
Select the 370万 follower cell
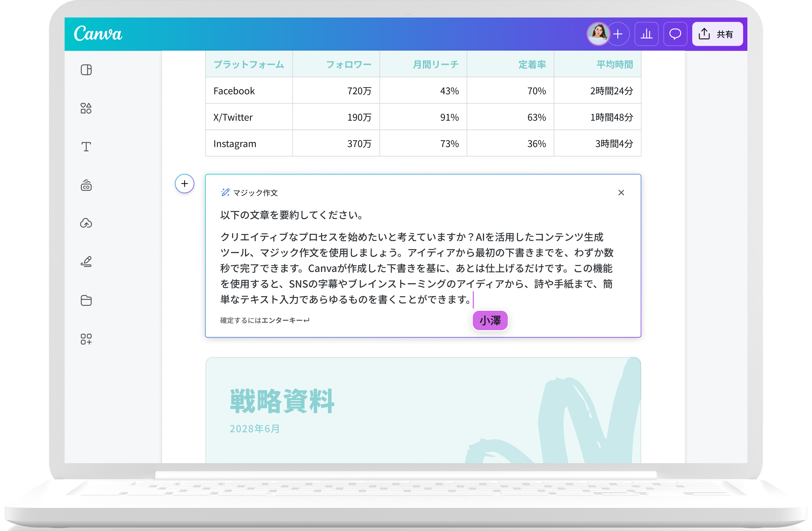tap(336, 143)
